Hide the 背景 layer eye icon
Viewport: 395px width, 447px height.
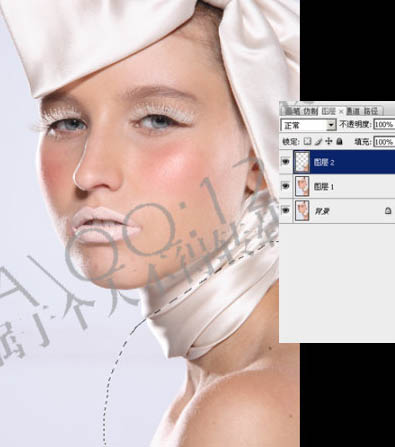point(286,210)
